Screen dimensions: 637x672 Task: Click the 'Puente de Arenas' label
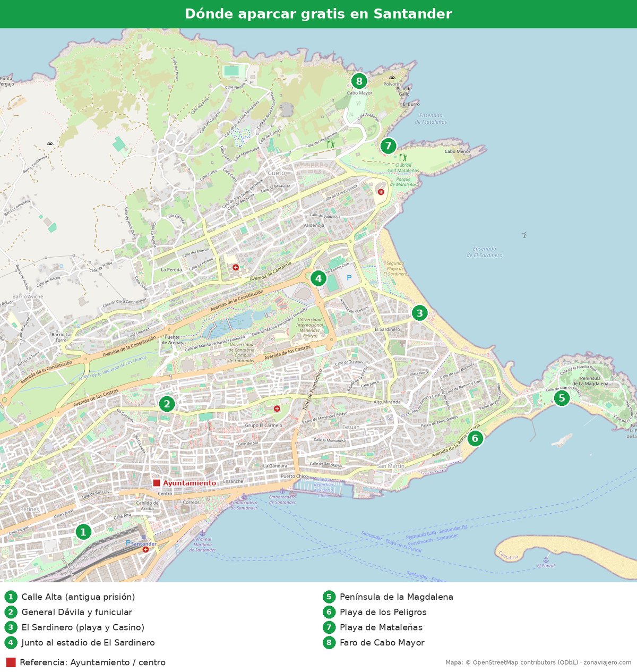[x=172, y=340]
